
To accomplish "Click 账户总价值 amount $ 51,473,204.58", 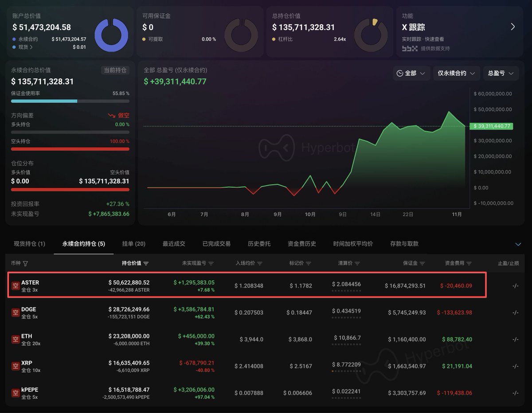I will [42, 27].
